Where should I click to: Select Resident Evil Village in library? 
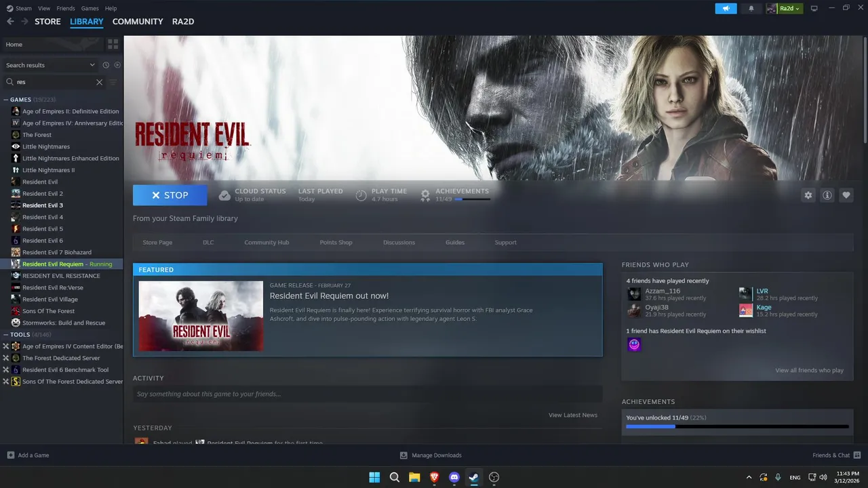(50, 300)
